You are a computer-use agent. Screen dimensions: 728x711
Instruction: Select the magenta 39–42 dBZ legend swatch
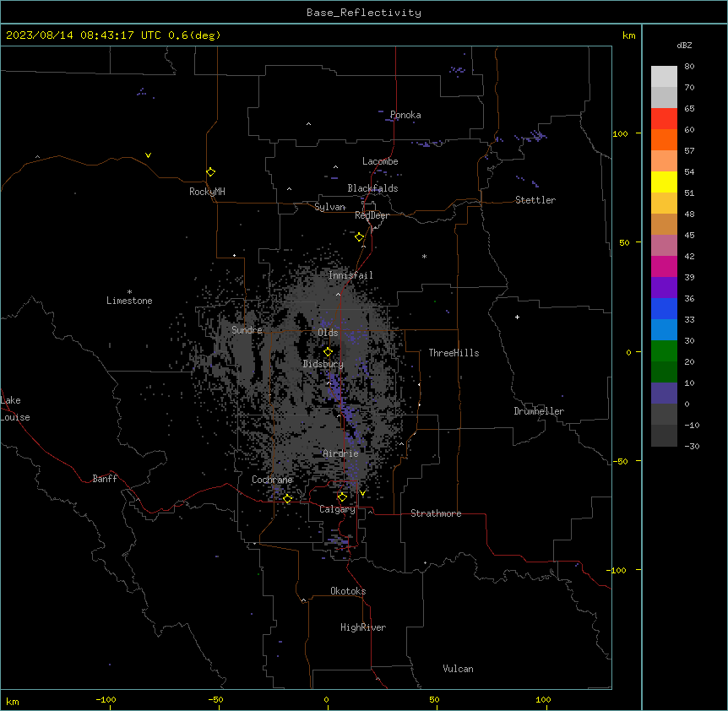click(664, 266)
